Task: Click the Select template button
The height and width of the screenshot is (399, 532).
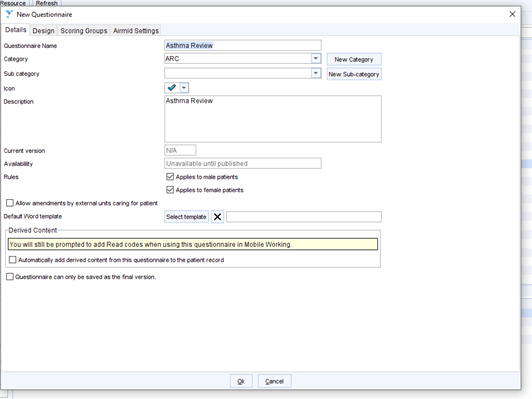Action: coord(186,217)
